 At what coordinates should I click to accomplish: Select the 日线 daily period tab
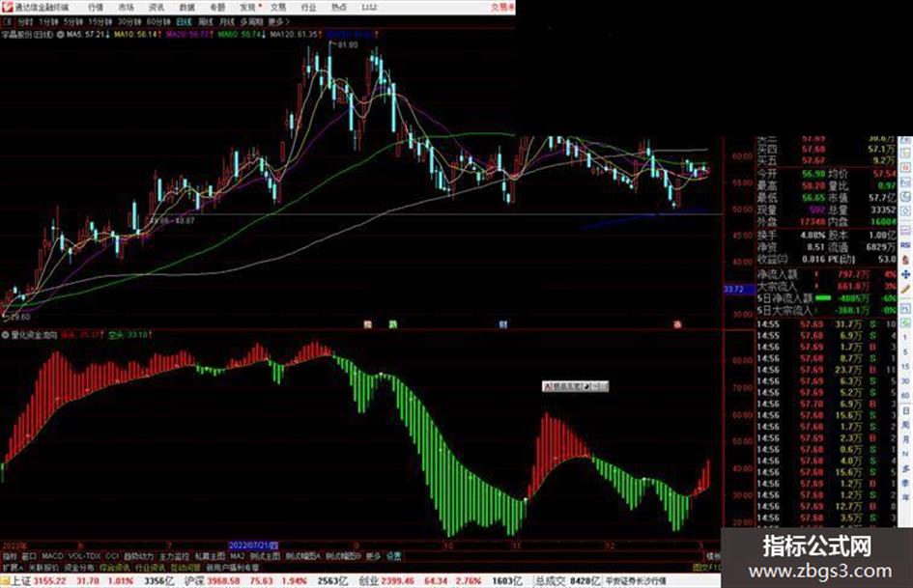(x=184, y=21)
